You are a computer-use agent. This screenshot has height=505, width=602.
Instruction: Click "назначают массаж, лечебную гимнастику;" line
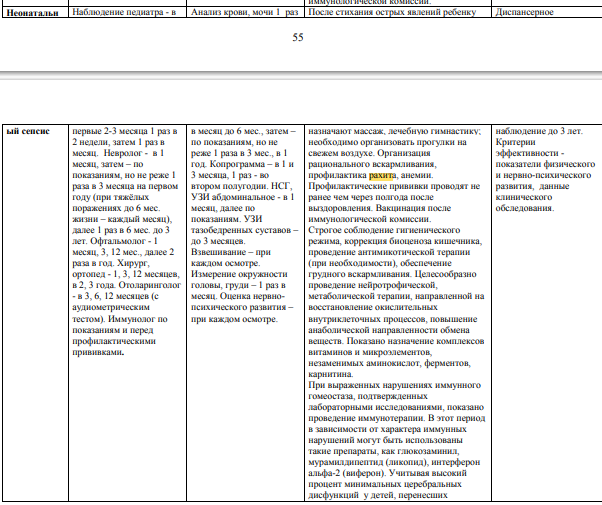point(394,131)
